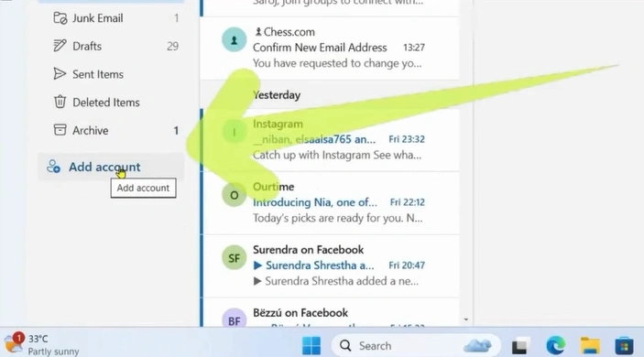Click the Deleted Items trash icon
The height and width of the screenshot is (357, 644).
tap(60, 102)
